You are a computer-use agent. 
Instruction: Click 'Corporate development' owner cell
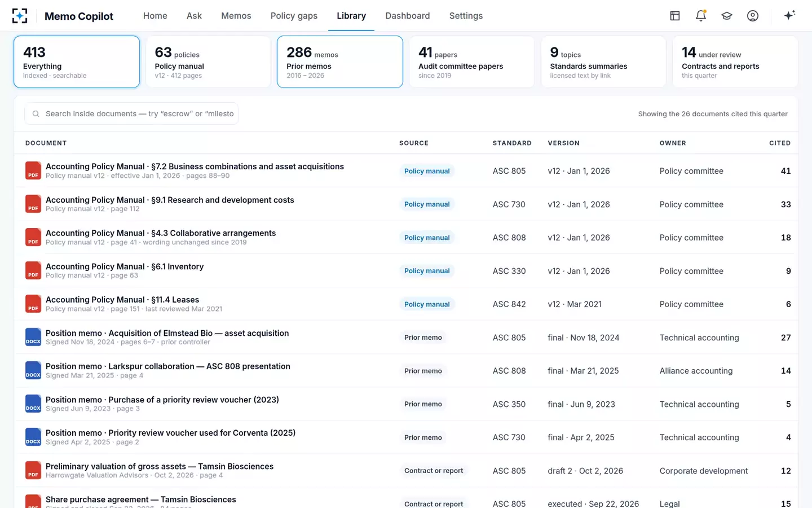(x=704, y=471)
